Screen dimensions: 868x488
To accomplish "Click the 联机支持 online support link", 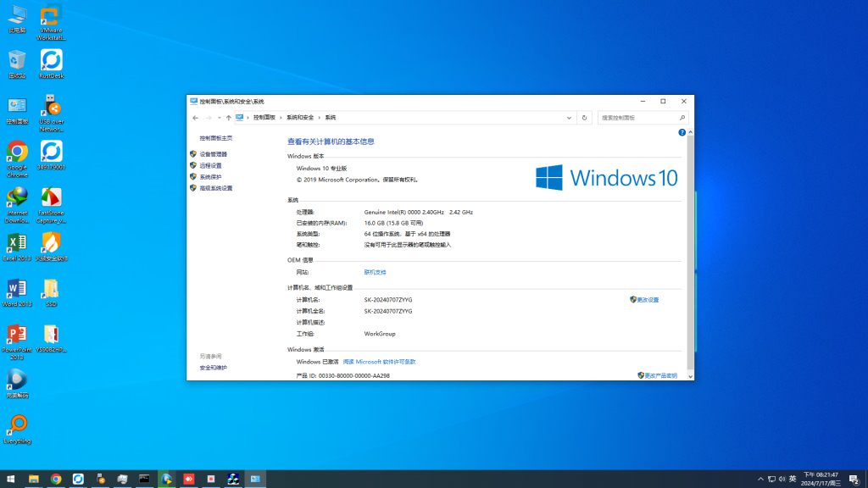I will click(375, 272).
